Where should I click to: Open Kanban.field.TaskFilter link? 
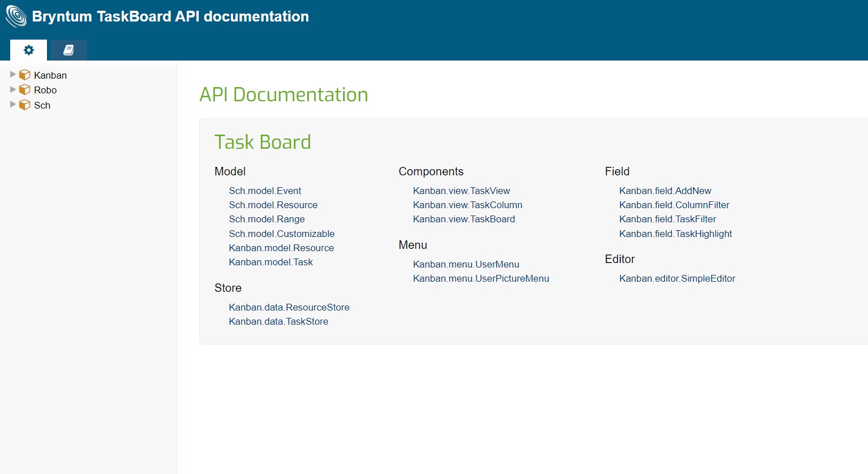tap(668, 219)
